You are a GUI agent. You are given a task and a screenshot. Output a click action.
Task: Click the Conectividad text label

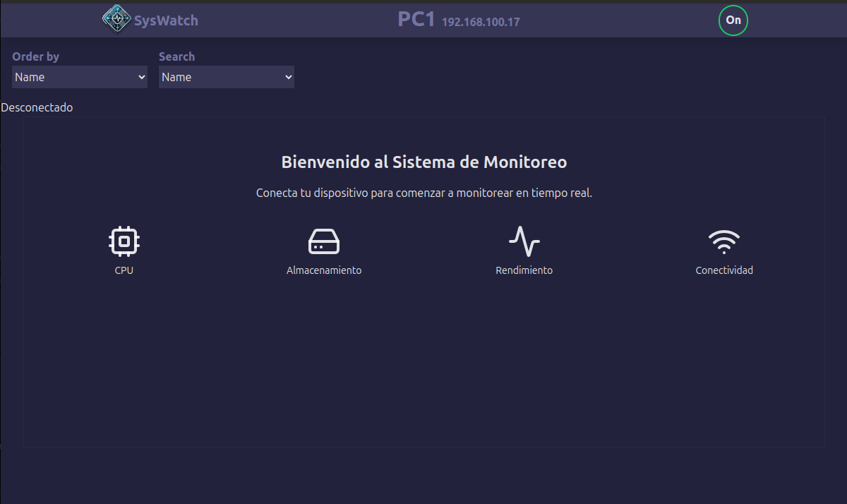[x=724, y=270]
